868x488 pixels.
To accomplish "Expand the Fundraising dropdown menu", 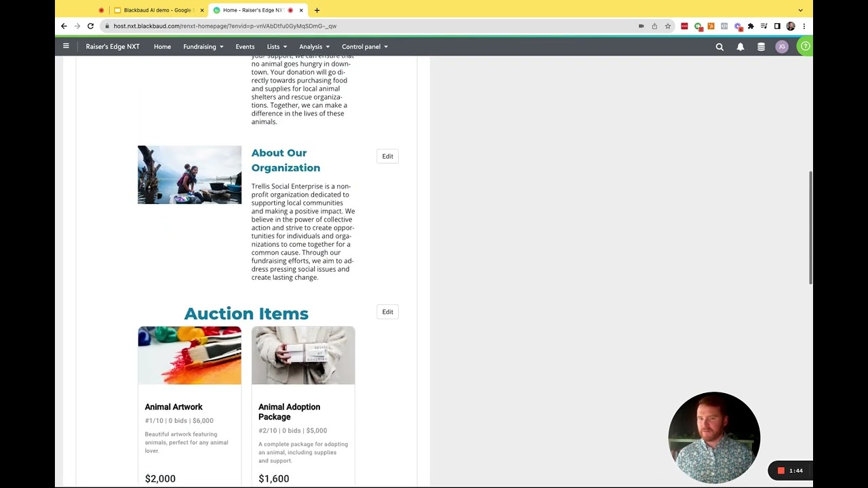I will (203, 47).
